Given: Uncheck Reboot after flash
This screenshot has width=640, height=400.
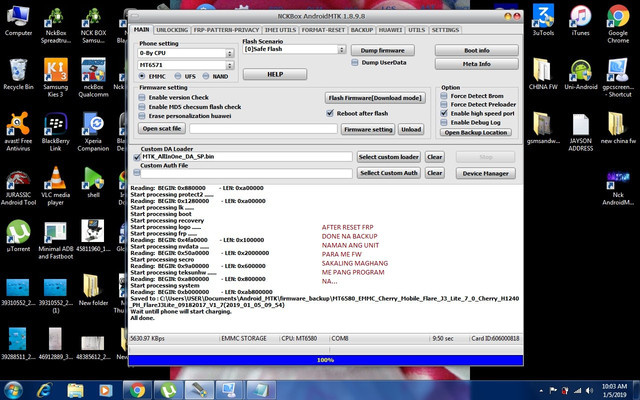Looking at the screenshot, I should (x=330, y=113).
